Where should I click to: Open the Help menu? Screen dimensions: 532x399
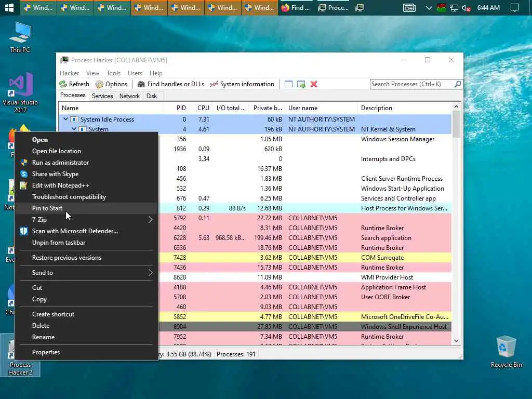[x=156, y=73]
